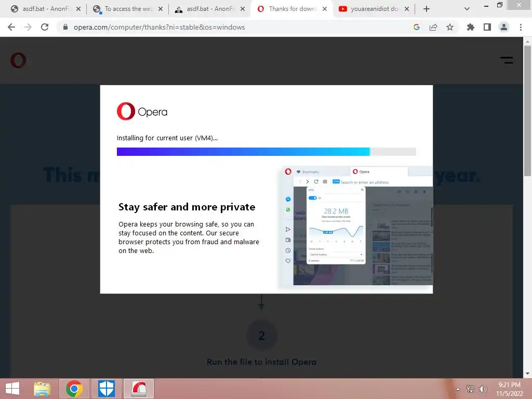Open the Google icon in the address bar
Viewport: 532px width, 399px height.
(x=416, y=27)
